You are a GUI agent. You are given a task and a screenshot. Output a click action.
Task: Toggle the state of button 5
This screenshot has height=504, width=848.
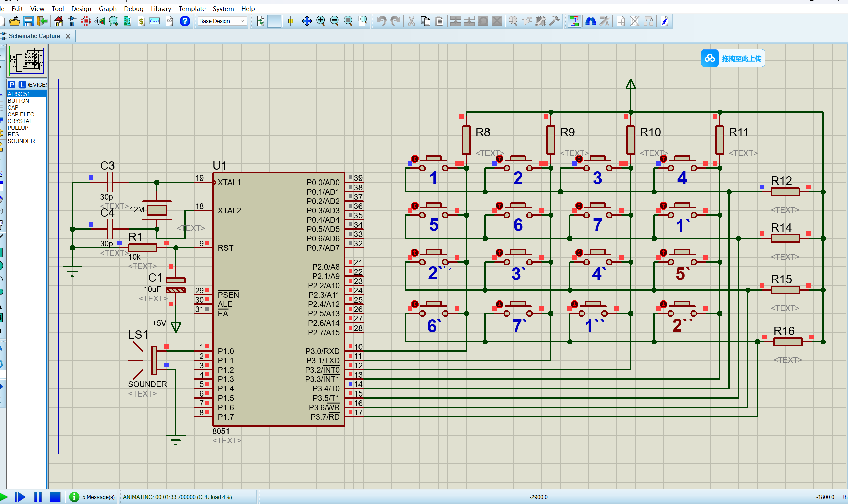415,206
